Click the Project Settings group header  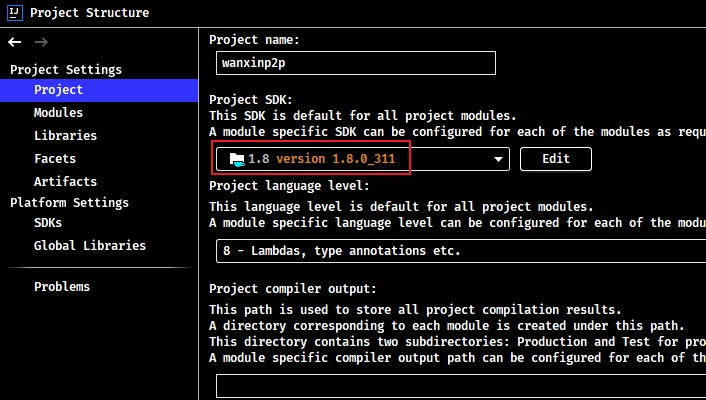point(66,70)
